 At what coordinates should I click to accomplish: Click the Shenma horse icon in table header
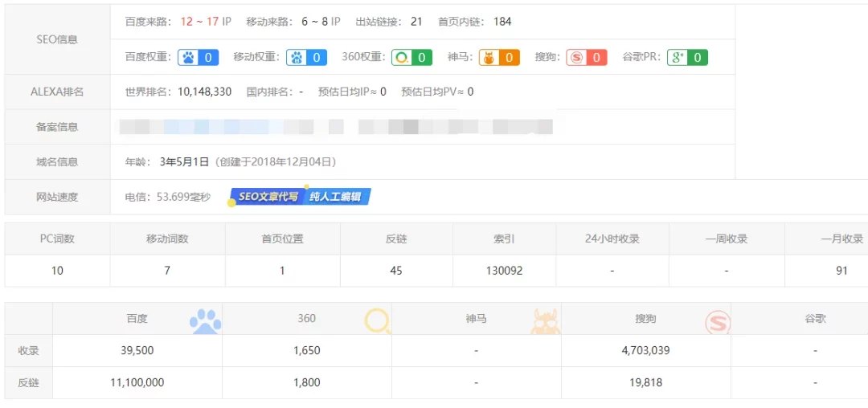click(546, 321)
